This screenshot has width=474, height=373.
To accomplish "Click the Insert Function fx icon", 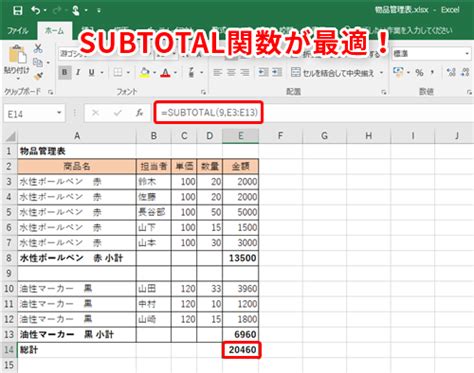I will pos(140,113).
